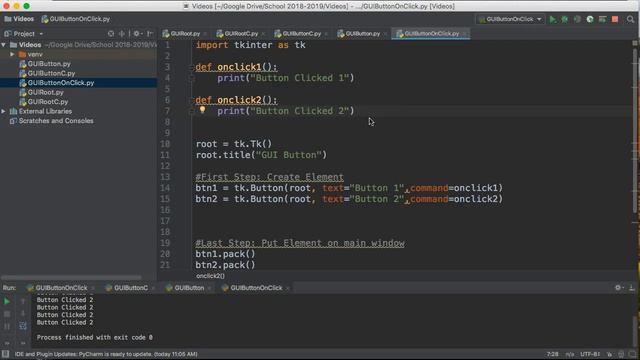Image resolution: width=640 pixels, height=360 pixels.
Task: Open GUIRootC.py in project tree
Action: pyautogui.click(x=47, y=102)
